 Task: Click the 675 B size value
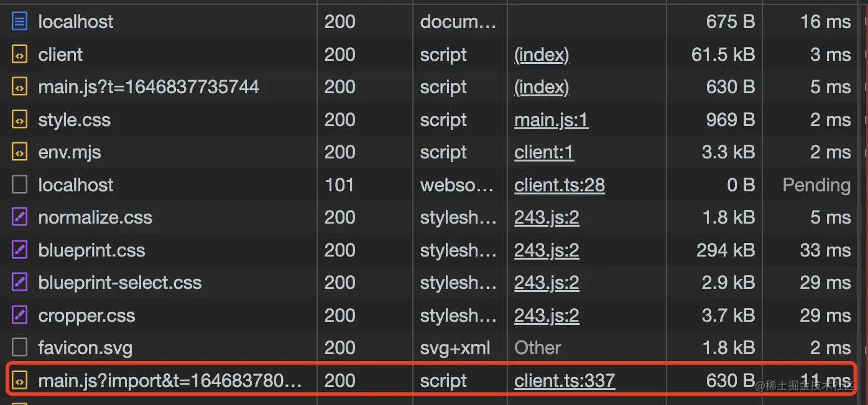pos(731,22)
